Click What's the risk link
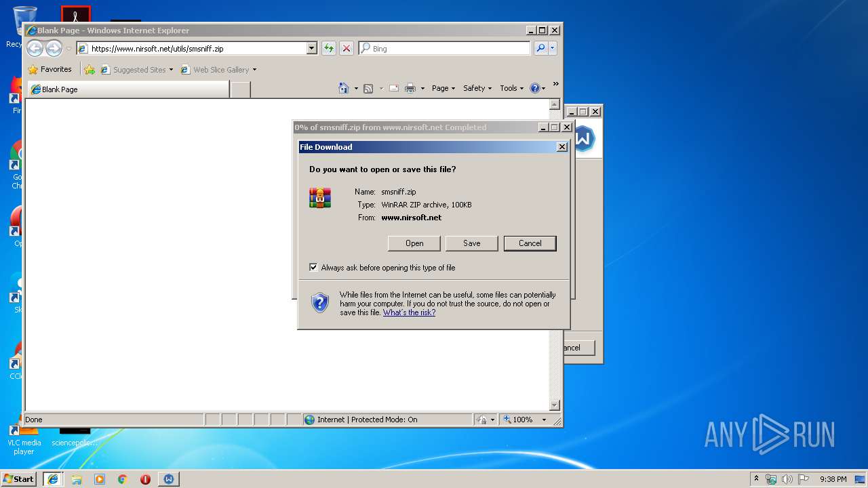Image resolution: width=868 pixels, height=488 pixels. [x=409, y=312]
